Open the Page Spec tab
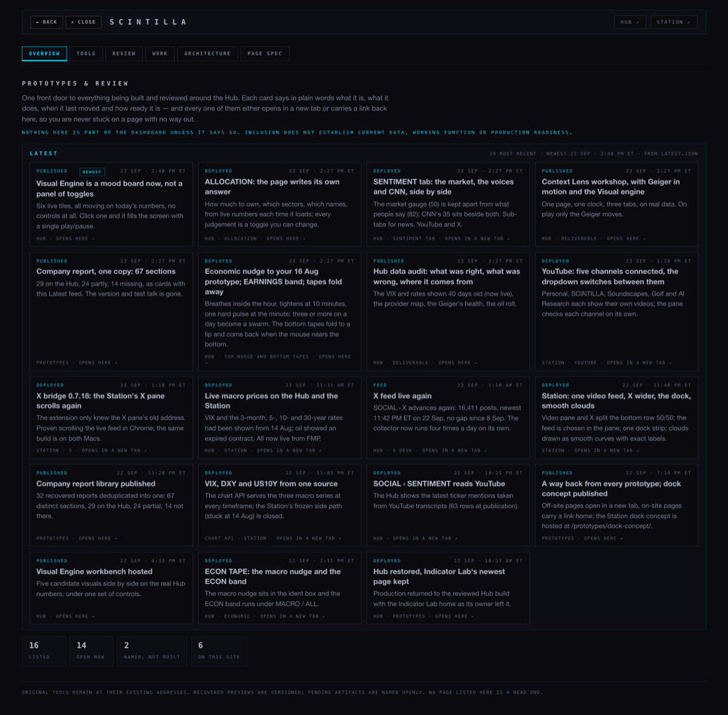728x715 pixels. point(265,54)
